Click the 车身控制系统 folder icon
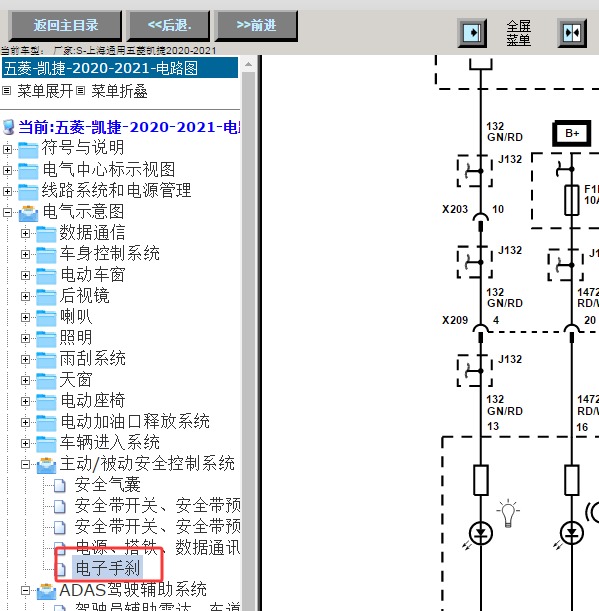 (x=46, y=254)
